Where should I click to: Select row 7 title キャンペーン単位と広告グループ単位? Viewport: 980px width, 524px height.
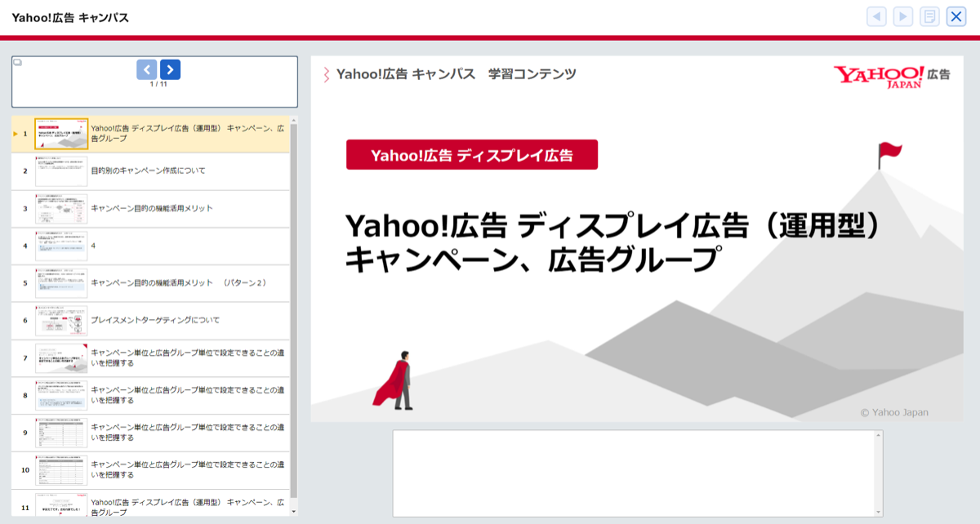point(188,358)
